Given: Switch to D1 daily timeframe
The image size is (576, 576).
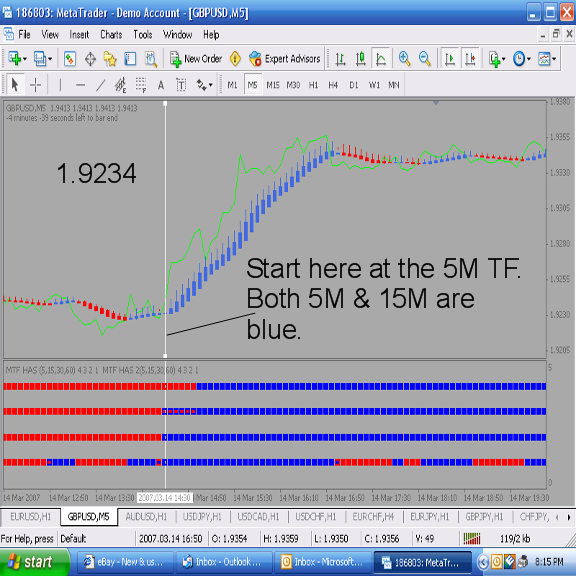Looking at the screenshot, I should point(354,85).
